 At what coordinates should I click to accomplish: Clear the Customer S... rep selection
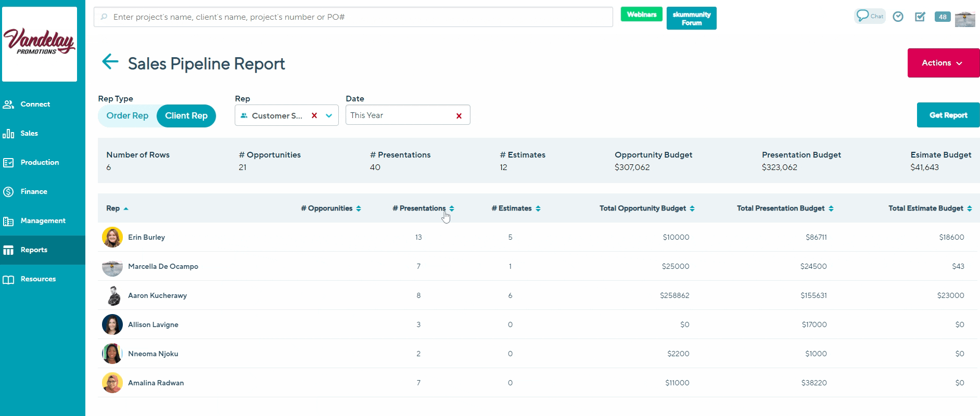point(314,115)
